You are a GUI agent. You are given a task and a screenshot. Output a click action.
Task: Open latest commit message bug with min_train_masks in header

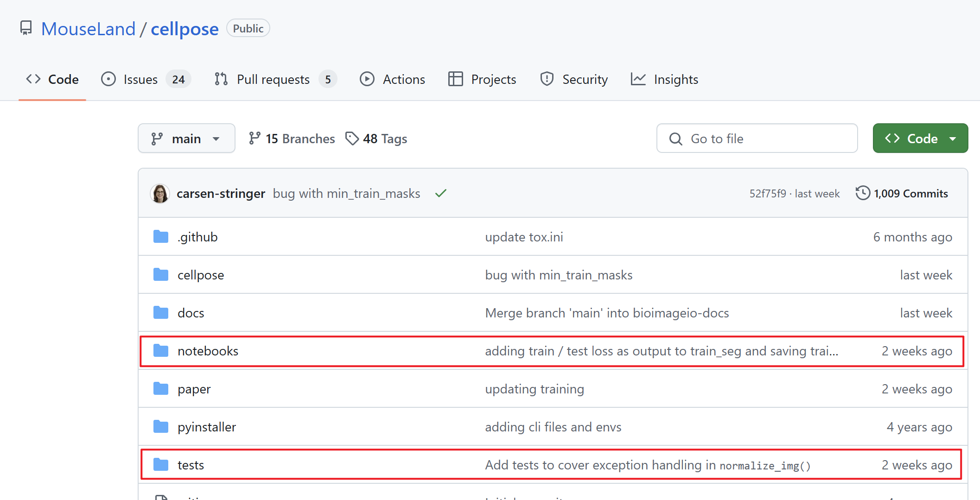tap(347, 194)
